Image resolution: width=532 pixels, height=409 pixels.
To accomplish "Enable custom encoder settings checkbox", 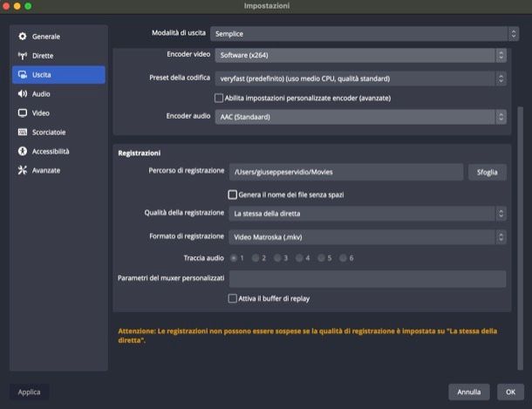I will click(x=219, y=98).
